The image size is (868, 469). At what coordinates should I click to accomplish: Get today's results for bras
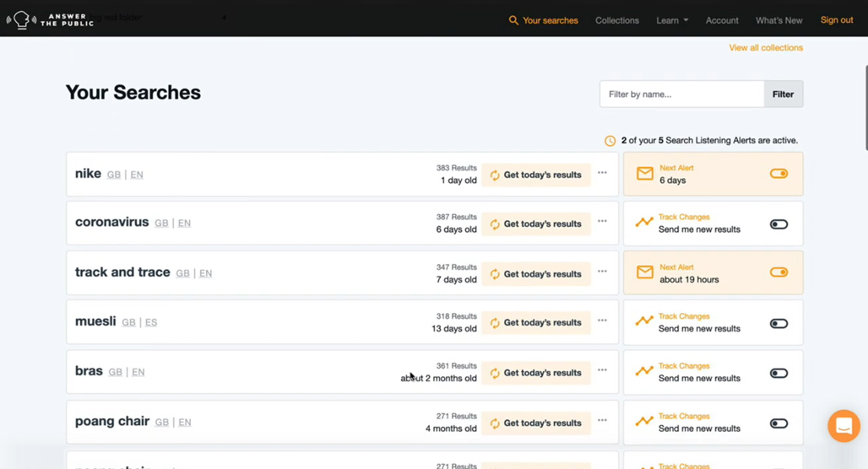click(x=536, y=373)
